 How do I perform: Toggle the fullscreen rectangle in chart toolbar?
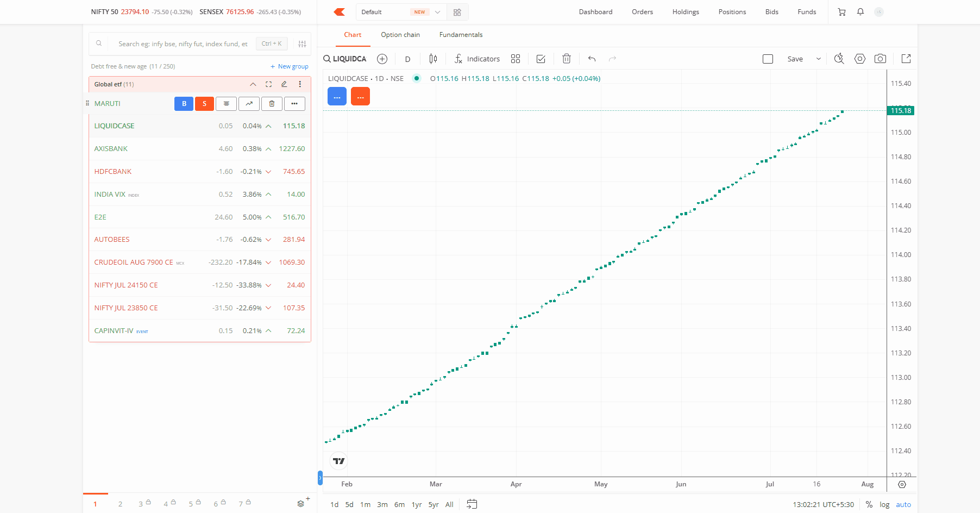(768, 59)
